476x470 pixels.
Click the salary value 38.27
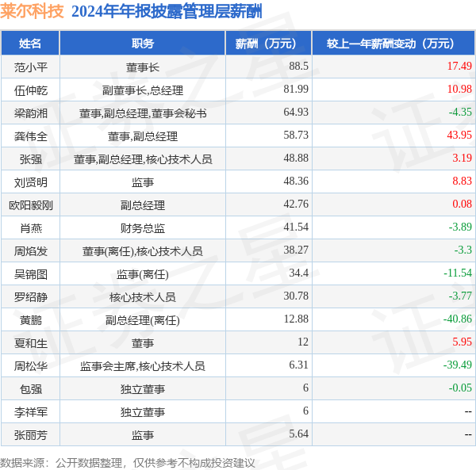pyautogui.click(x=296, y=250)
